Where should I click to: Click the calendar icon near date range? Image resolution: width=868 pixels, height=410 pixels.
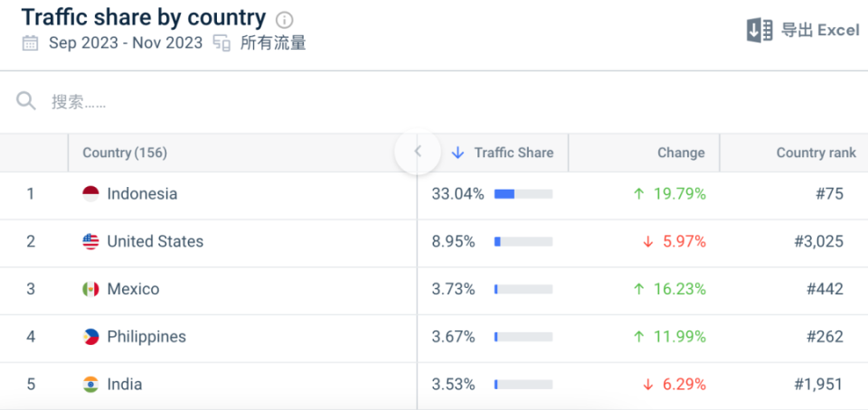click(x=31, y=42)
